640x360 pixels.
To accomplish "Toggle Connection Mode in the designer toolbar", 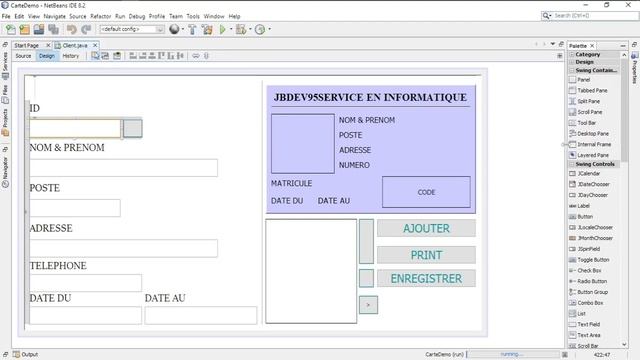I will (105, 56).
